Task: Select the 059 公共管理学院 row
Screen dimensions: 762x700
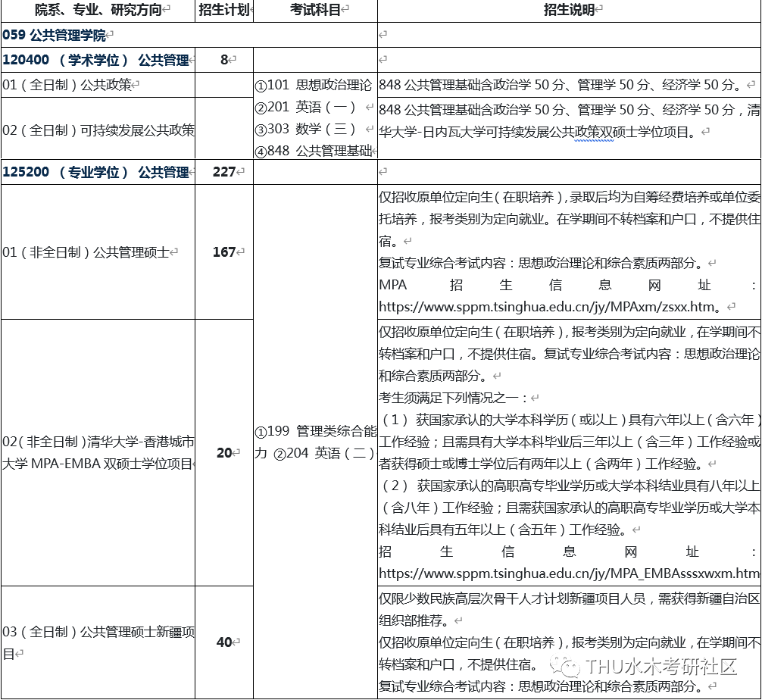Action: click(x=58, y=35)
